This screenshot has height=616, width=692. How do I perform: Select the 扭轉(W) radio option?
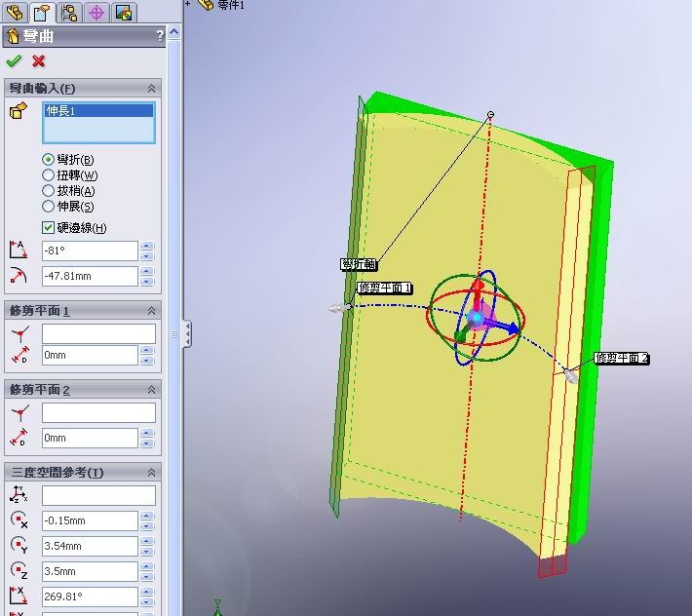click(x=48, y=175)
